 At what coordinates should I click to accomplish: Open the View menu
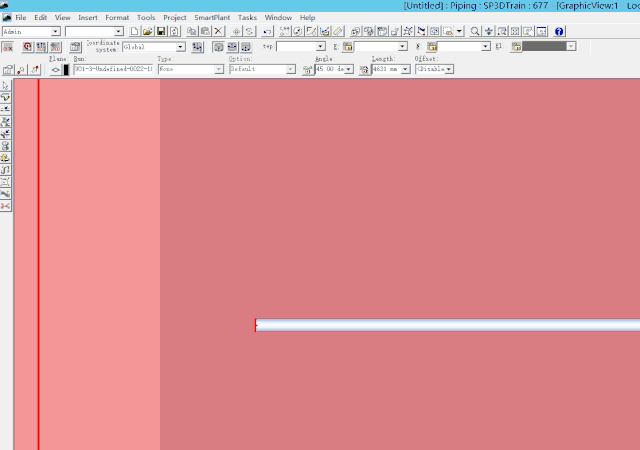tap(62, 18)
